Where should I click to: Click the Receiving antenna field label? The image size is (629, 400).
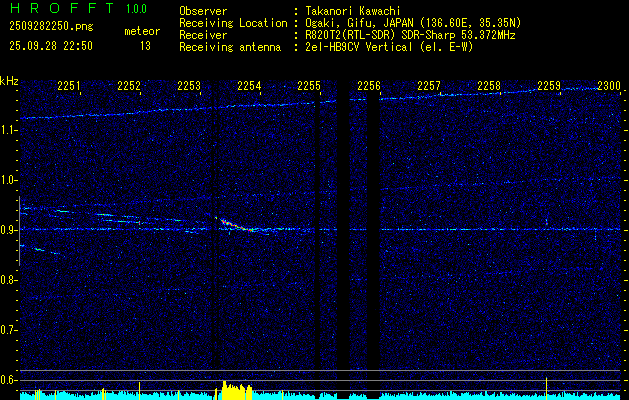point(230,47)
